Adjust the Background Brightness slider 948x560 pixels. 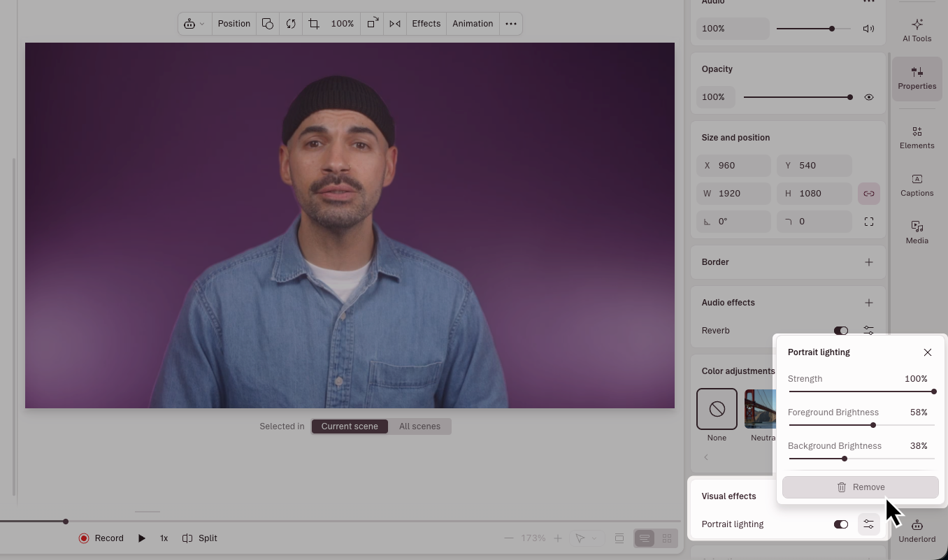(x=861, y=459)
